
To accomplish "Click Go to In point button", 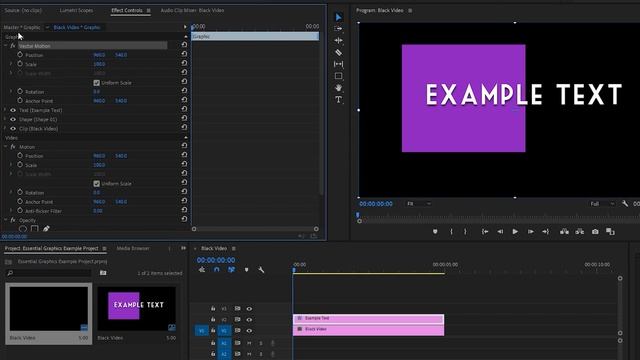I will pyautogui.click(x=485, y=231).
